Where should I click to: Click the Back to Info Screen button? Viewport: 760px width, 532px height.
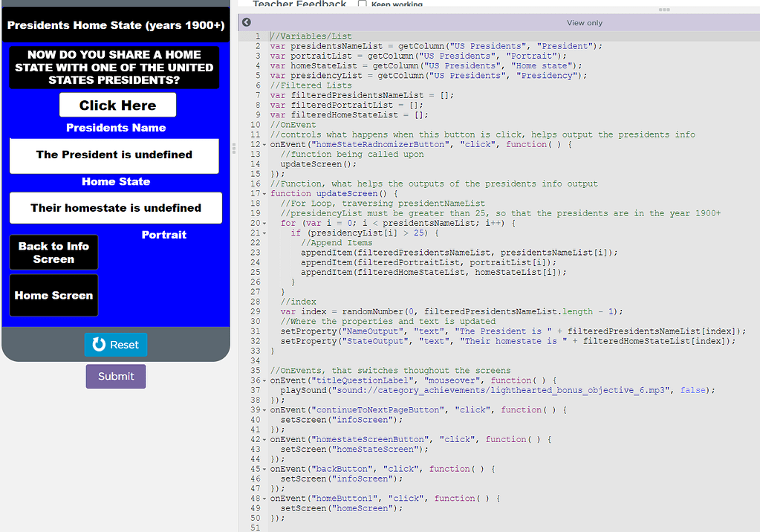point(53,252)
